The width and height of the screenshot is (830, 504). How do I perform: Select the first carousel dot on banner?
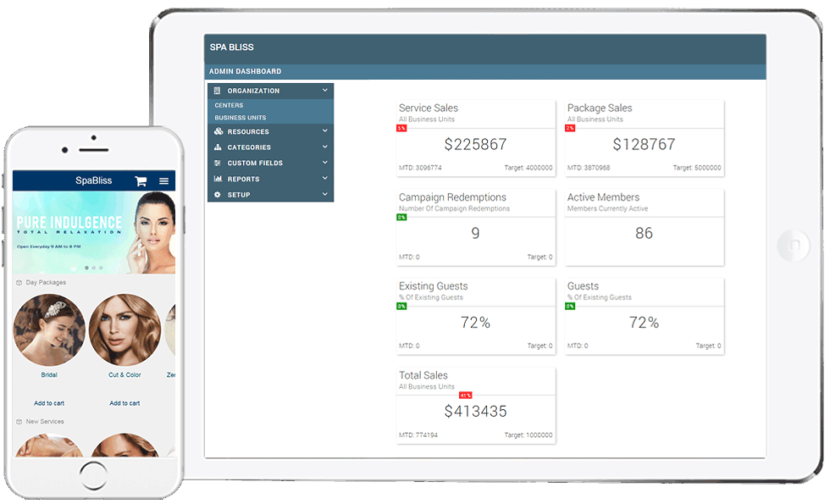click(x=86, y=268)
